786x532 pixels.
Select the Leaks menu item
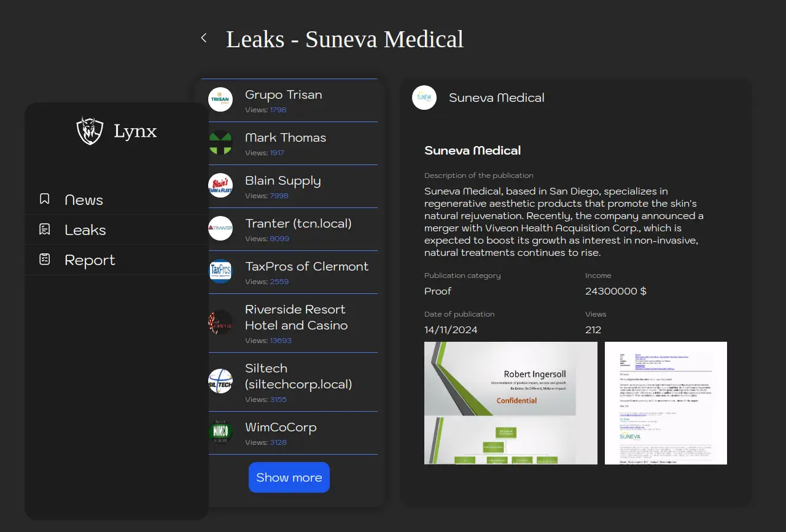tap(85, 230)
